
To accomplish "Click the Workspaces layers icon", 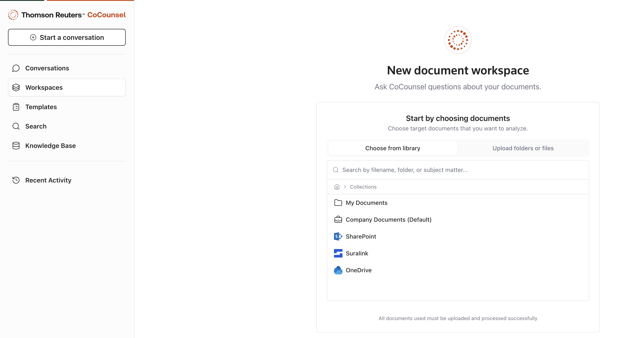I will [x=16, y=87].
